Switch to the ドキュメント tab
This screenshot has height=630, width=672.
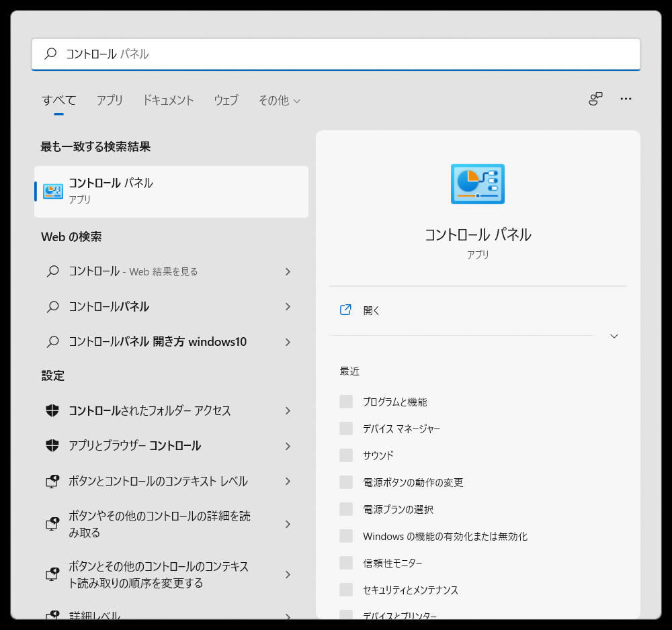pos(168,100)
